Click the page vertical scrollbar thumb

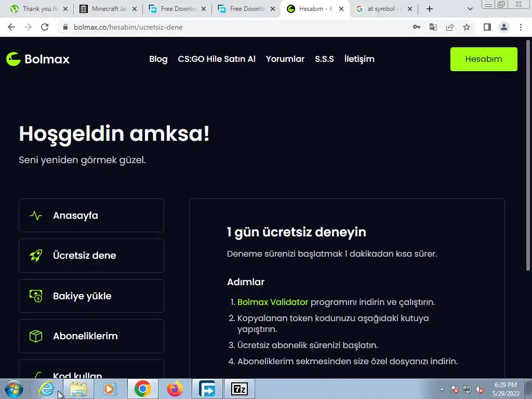pyautogui.click(x=528, y=155)
